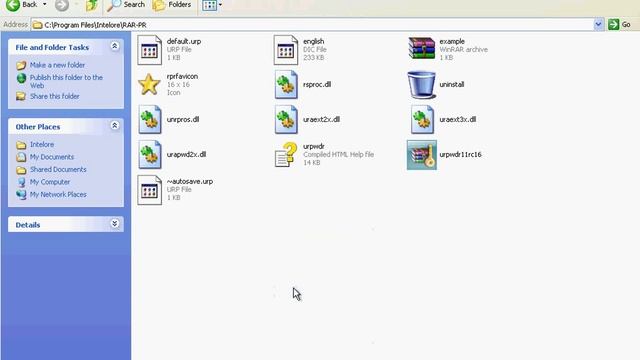Select the urapwd2x.dll file icon
640x360 pixels.
(149, 155)
